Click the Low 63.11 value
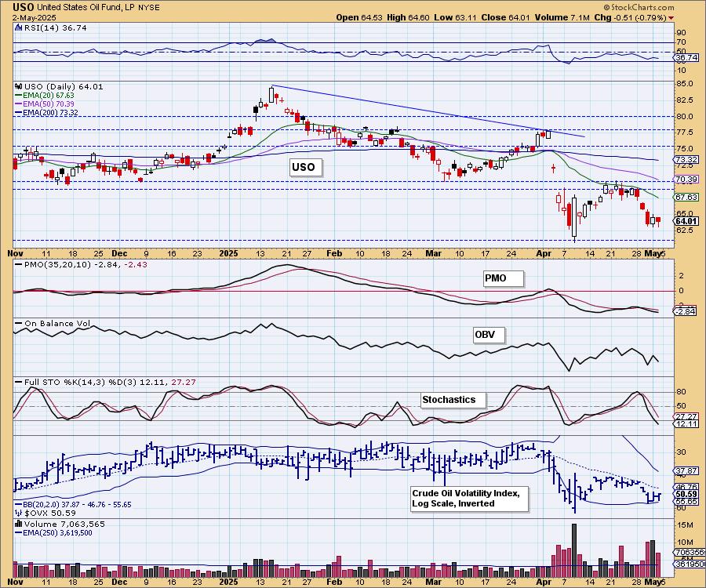Image resolution: width=706 pixels, height=588 pixels. 455,17
